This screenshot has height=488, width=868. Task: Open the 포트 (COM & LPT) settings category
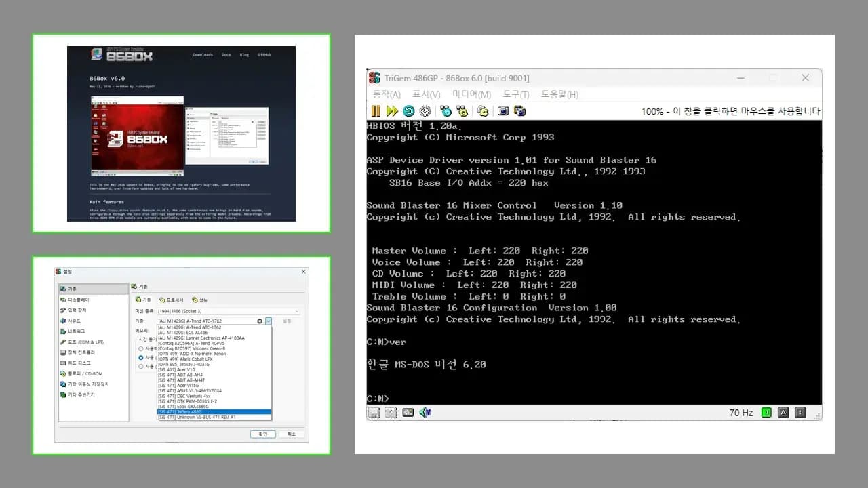[x=94, y=342]
